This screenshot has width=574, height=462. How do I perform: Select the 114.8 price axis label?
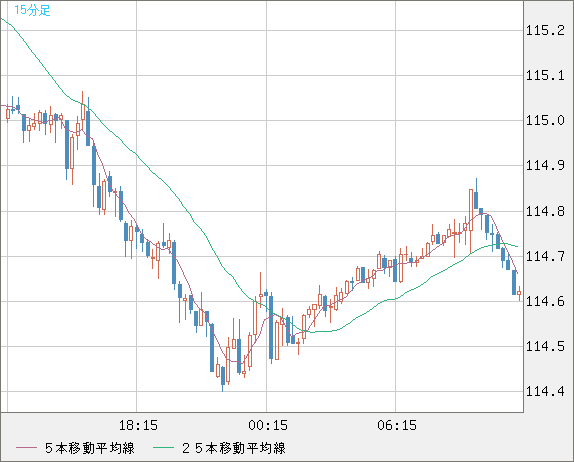click(545, 211)
